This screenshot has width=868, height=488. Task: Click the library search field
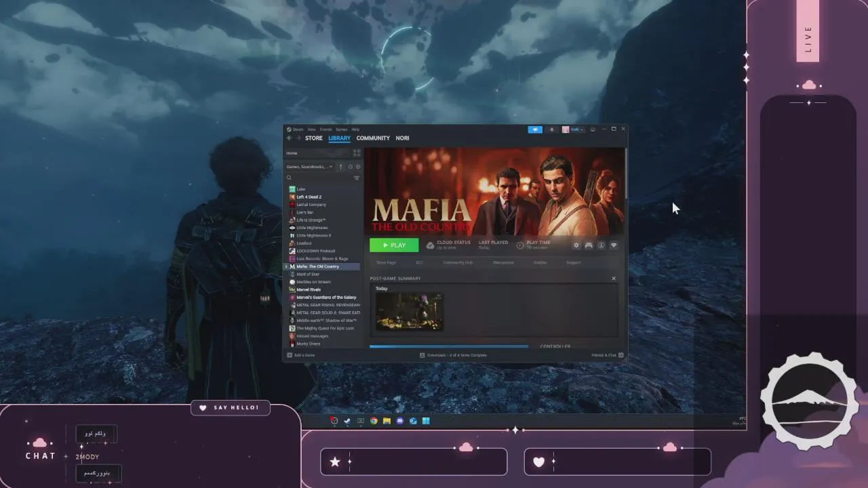(317, 178)
